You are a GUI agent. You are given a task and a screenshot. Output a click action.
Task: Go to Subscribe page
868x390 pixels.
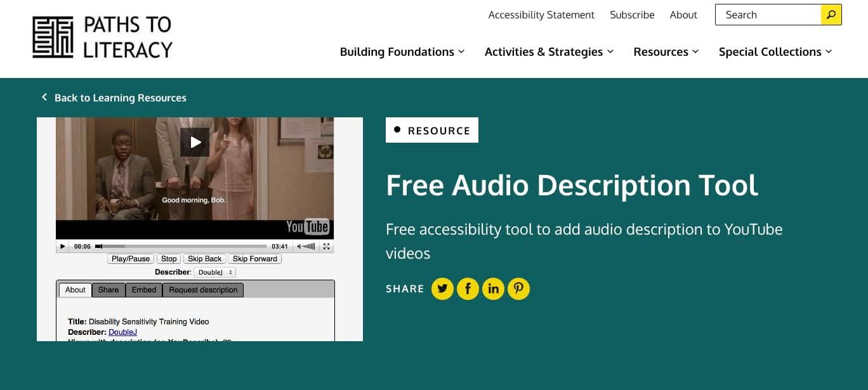click(632, 15)
